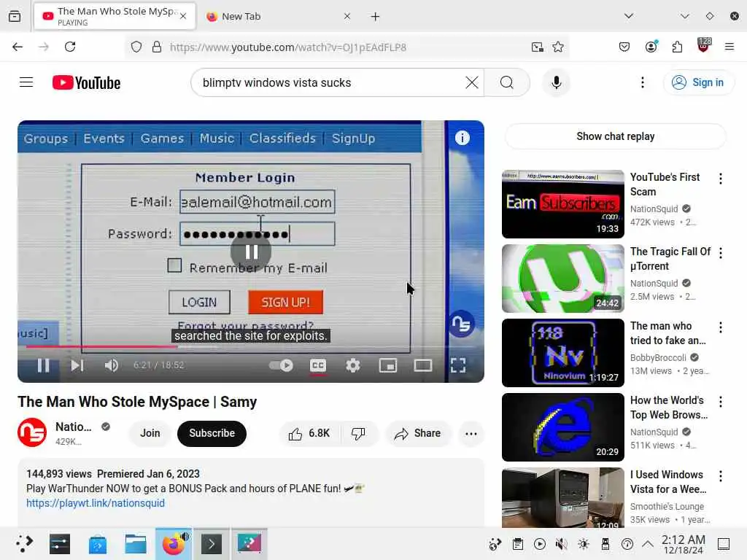Toggle closed captions on the video
Image resolution: width=747 pixels, height=560 pixels.
318,365
